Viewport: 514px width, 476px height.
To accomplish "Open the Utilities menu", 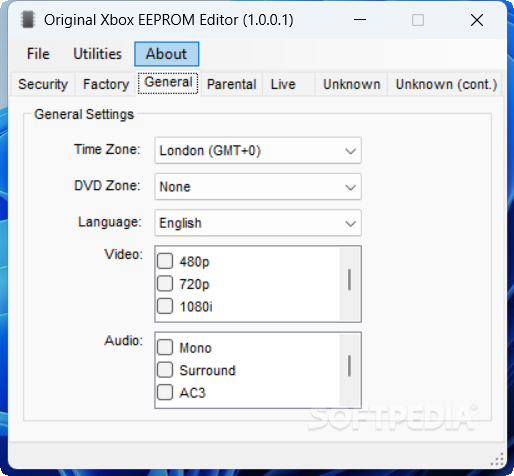I will coord(97,54).
